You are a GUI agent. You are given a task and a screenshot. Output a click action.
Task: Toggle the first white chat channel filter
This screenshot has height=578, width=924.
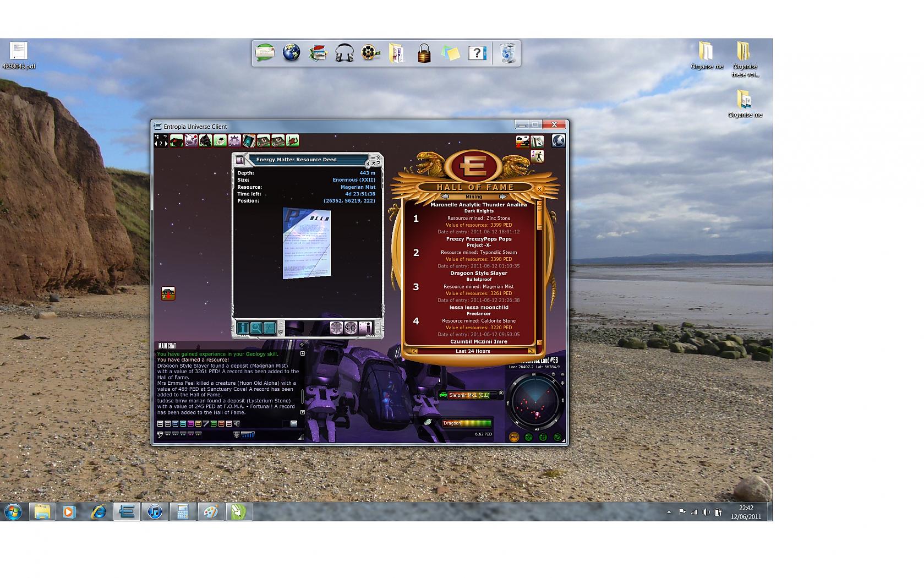(160, 424)
